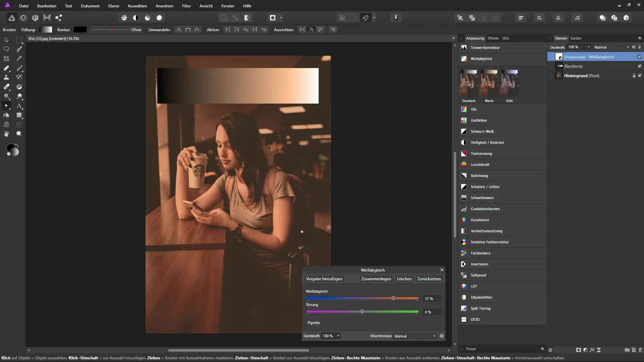644x362 pixels.
Task: Click the Pipette button
Action: tap(314, 323)
